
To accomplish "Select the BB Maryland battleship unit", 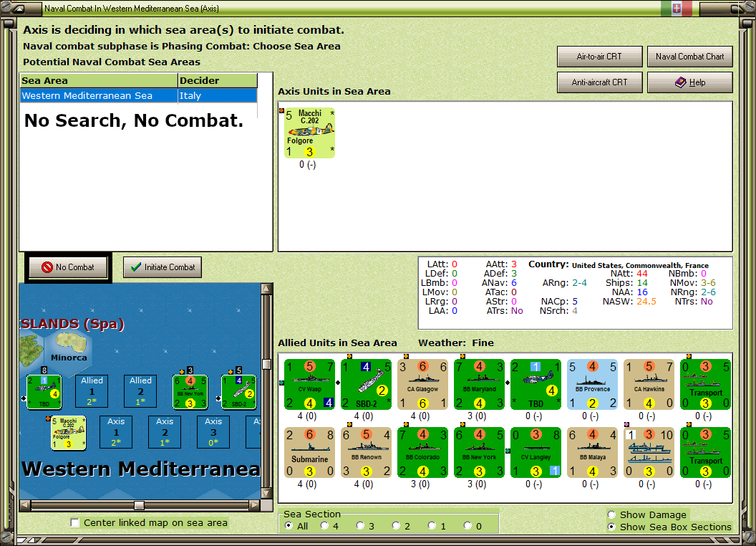I will [x=479, y=384].
